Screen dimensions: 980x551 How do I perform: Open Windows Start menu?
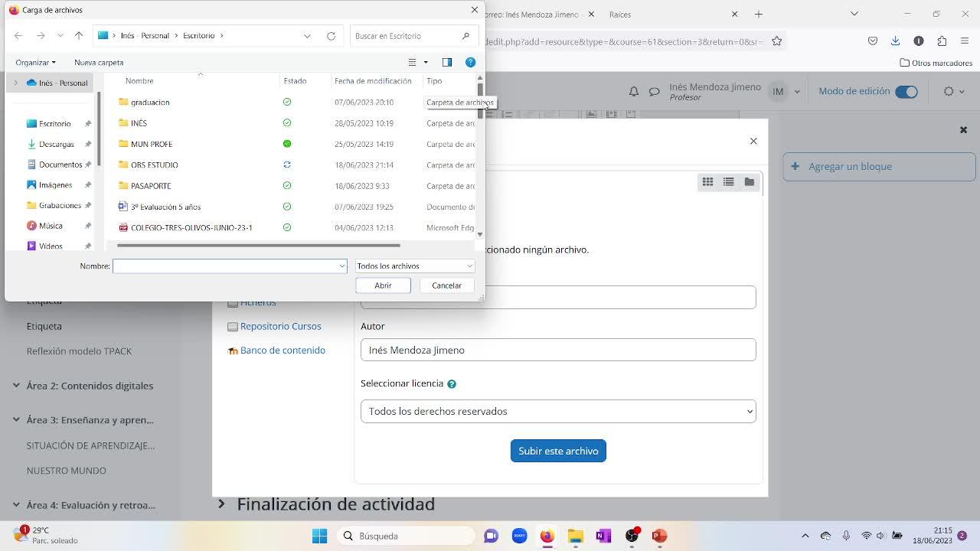(x=320, y=536)
